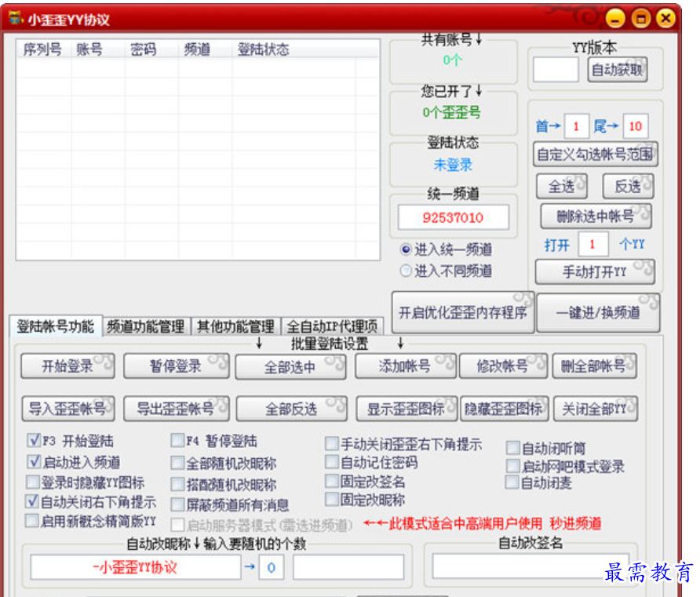Enable F4 暂停登陆 checkbox
The height and width of the screenshot is (597, 700).
(177, 440)
